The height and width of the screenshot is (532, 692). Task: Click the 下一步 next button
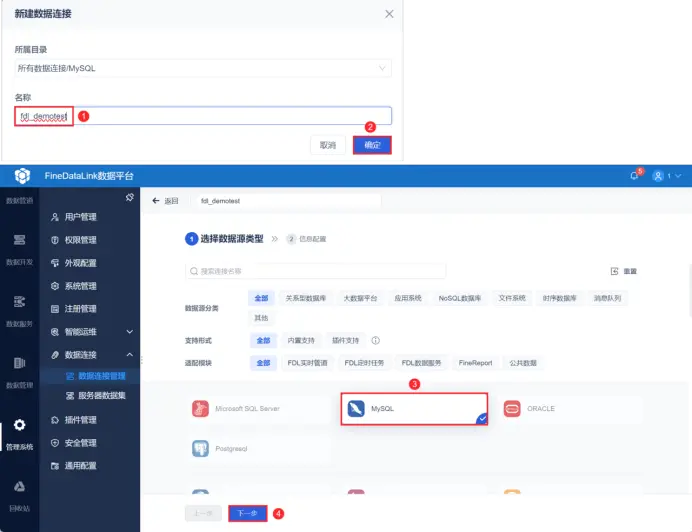coord(248,513)
